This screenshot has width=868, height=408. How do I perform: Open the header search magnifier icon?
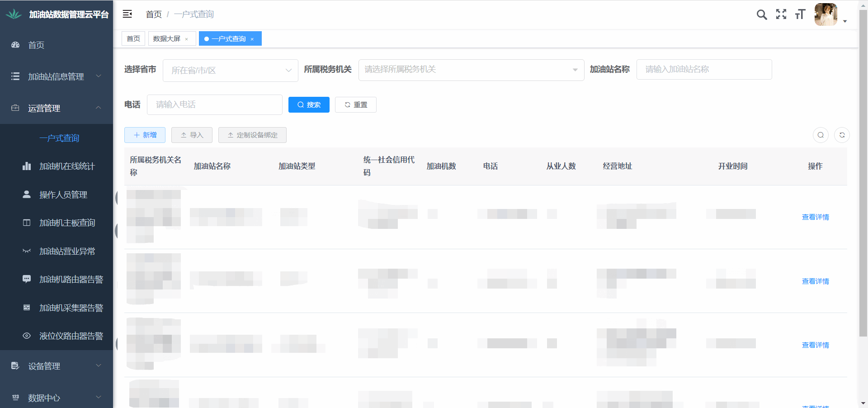[x=762, y=14]
